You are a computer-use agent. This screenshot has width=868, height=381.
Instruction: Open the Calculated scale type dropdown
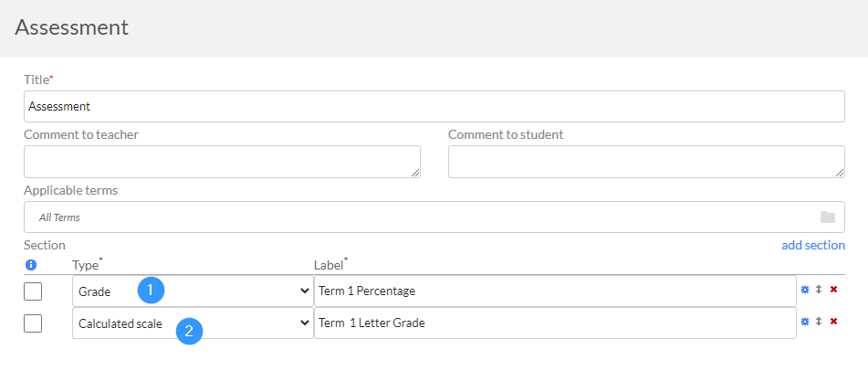click(193, 323)
